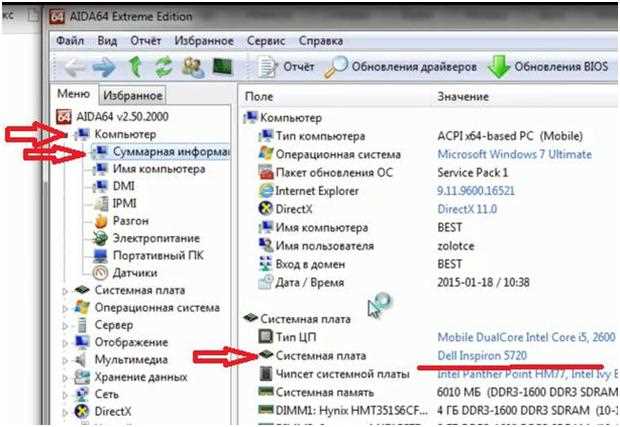Click the DirectX icon in Компьютер list
Viewport: 620px width, 427px height.
click(x=266, y=209)
